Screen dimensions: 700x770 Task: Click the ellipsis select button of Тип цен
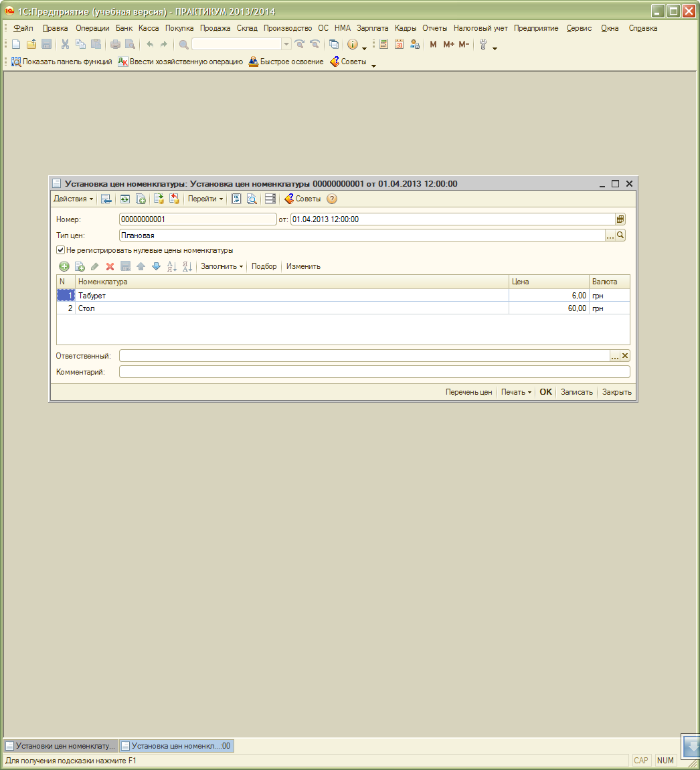[610, 235]
